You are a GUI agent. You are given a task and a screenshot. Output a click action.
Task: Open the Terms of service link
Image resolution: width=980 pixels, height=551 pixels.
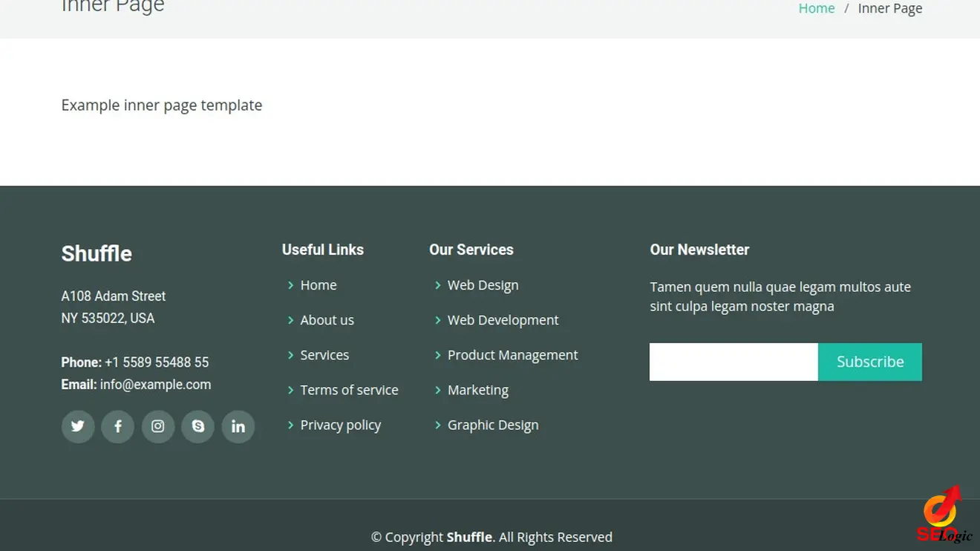(x=349, y=390)
